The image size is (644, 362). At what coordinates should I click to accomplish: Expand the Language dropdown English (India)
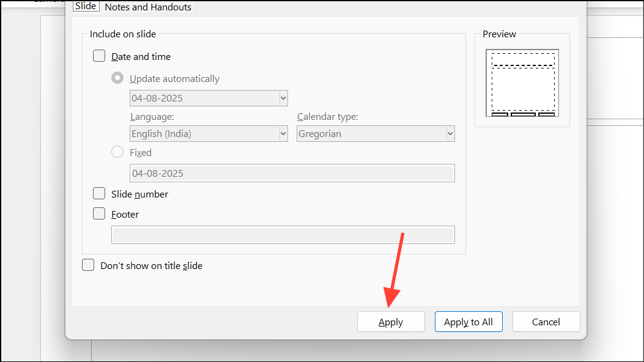coord(209,134)
